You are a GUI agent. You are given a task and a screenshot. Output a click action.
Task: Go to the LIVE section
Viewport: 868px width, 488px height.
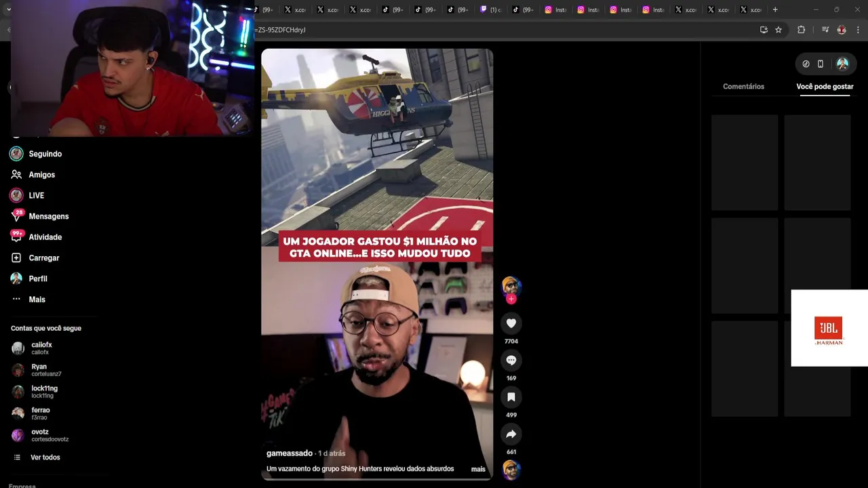tap(27, 195)
